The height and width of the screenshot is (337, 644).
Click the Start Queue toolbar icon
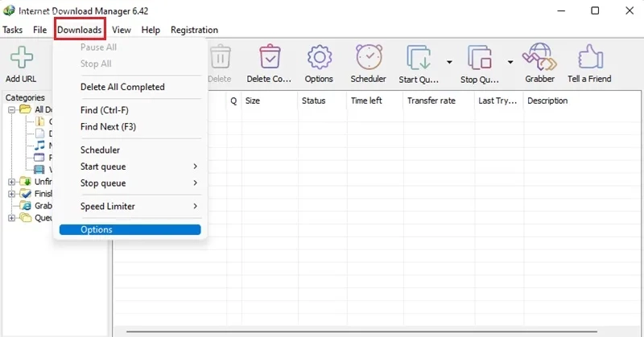419,57
